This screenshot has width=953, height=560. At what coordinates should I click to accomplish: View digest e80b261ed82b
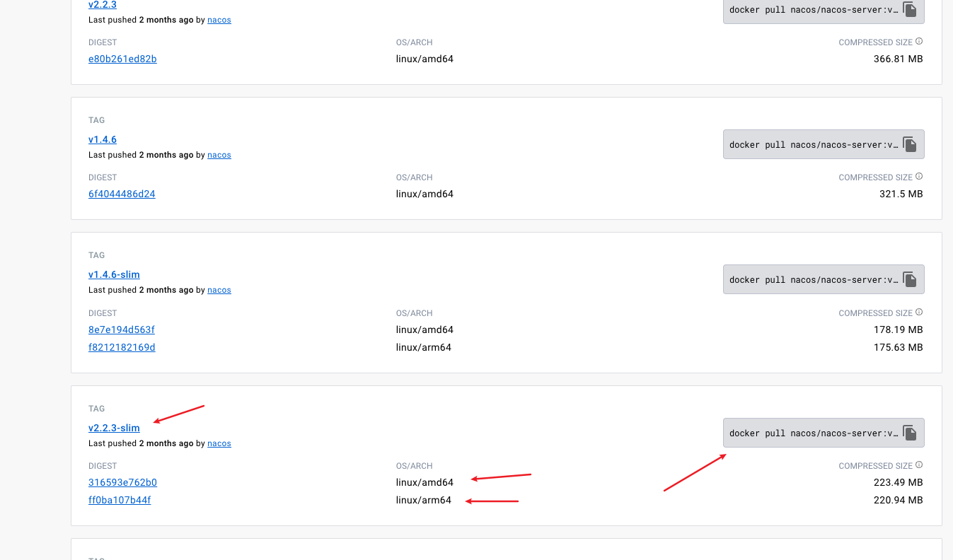122,59
